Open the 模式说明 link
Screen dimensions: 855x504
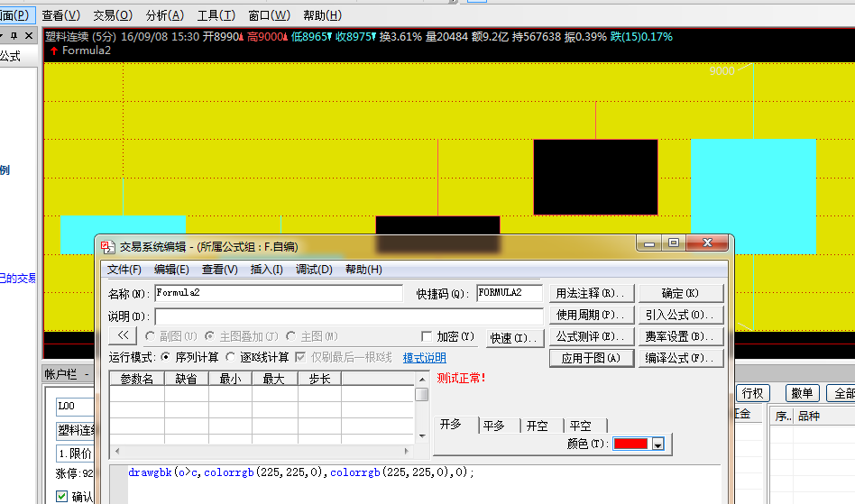[x=424, y=358]
